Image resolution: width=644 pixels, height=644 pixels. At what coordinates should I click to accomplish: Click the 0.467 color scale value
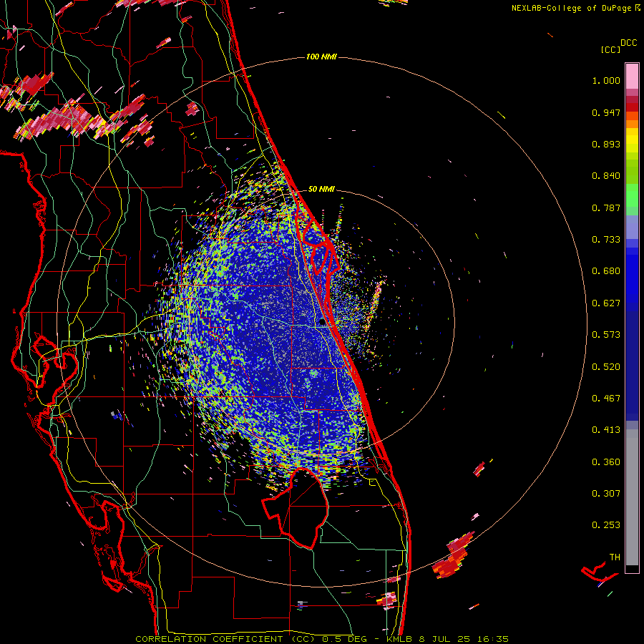coord(606,399)
